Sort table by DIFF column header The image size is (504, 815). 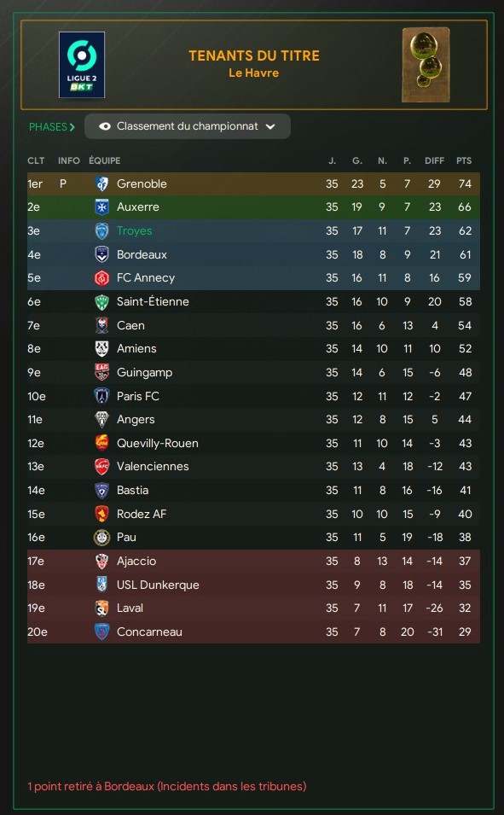pos(434,160)
